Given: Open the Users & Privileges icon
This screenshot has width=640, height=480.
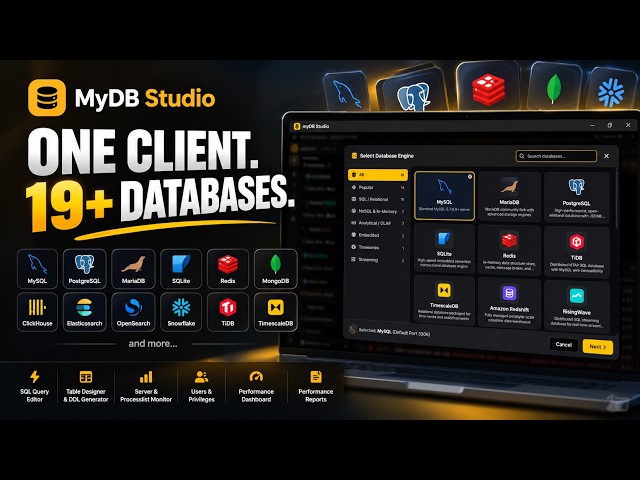Looking at the screenshot, I should coord(201,377).
